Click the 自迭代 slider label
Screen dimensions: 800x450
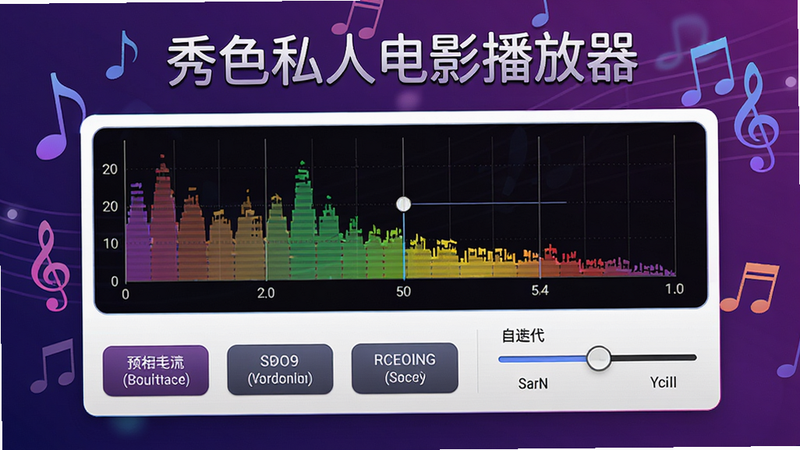coord(523,336)
